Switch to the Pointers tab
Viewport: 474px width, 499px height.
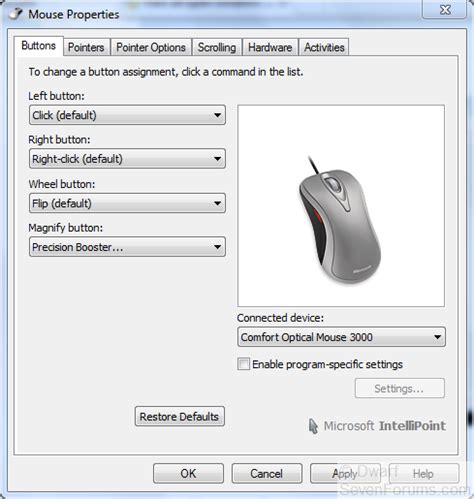click(86, 47)
